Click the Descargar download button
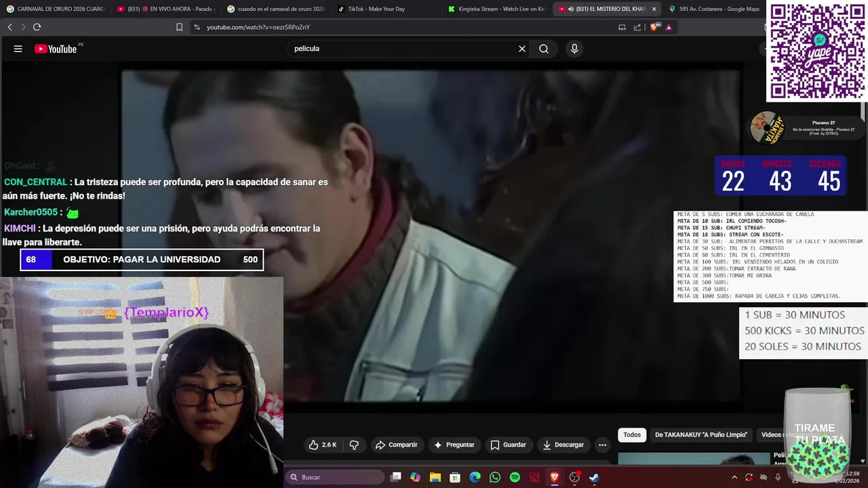 pyautogui.click(x=563, y=445)
